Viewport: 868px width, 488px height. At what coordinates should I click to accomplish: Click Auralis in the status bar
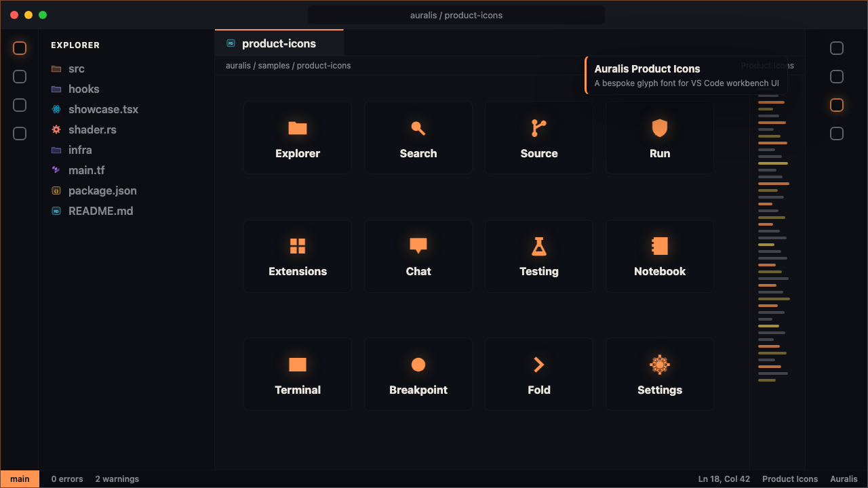click(x=844, y=479)
